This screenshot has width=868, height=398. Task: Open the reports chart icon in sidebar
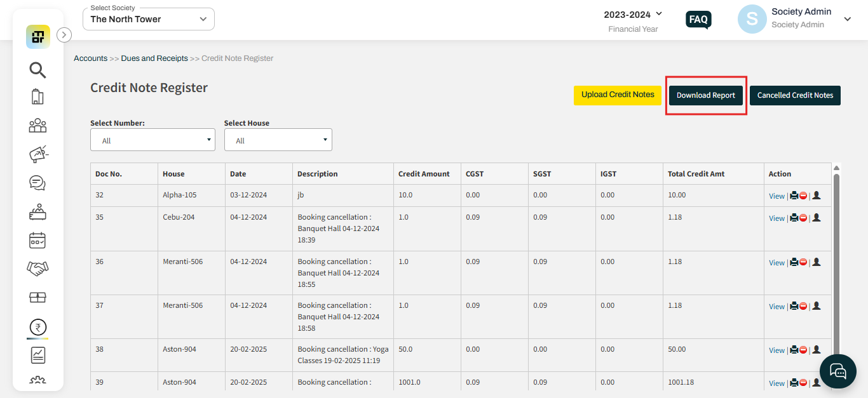(38, 355)
